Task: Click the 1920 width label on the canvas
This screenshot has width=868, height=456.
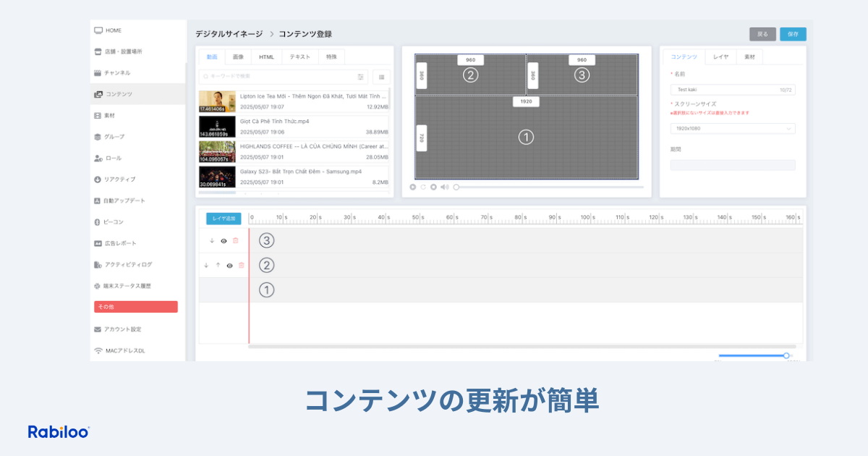Action: pyautogui.click(x=526, y=102)
